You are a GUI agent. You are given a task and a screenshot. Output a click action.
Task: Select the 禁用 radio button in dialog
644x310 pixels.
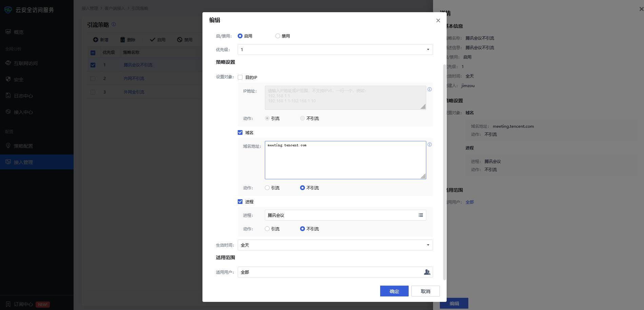[278, 36]
